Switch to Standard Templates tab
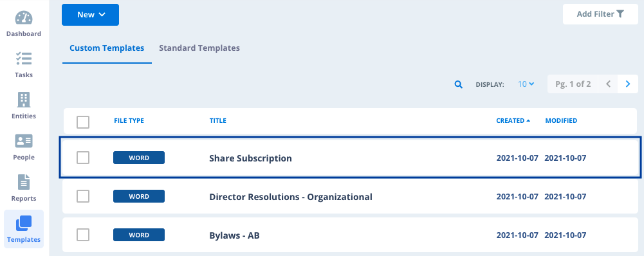The height and width of the screenshot is (256, 644). coord(199,48)
